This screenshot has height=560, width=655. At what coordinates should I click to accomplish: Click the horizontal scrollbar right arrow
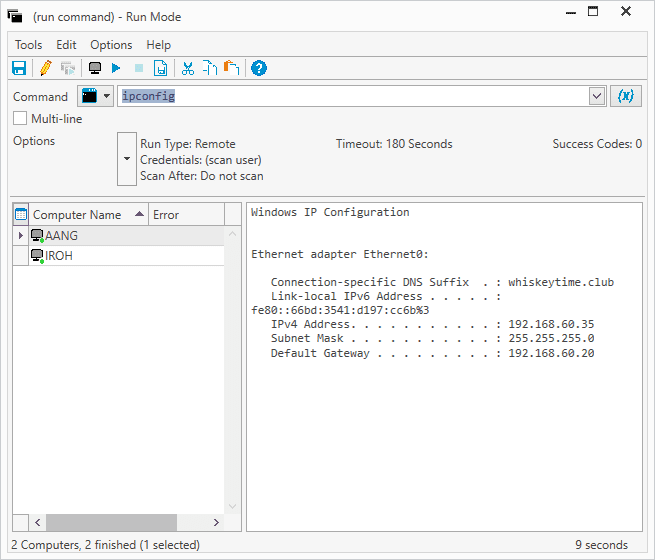pos(216,522)
